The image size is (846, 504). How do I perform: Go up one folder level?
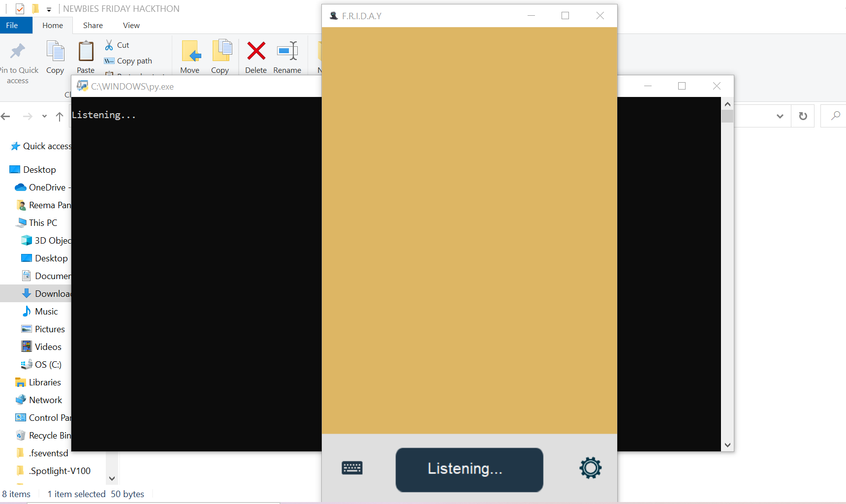point(60,117)
